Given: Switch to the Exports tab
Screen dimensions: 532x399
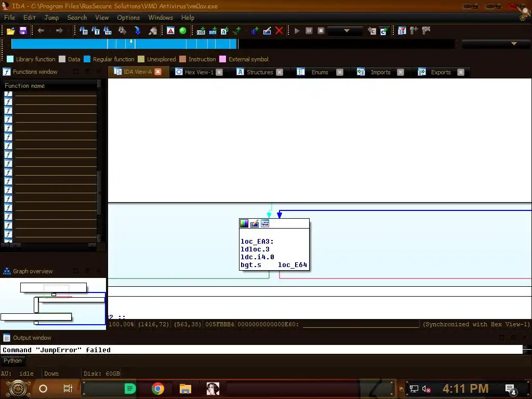Looking at the screenshot, I should (x=441, y=72).
